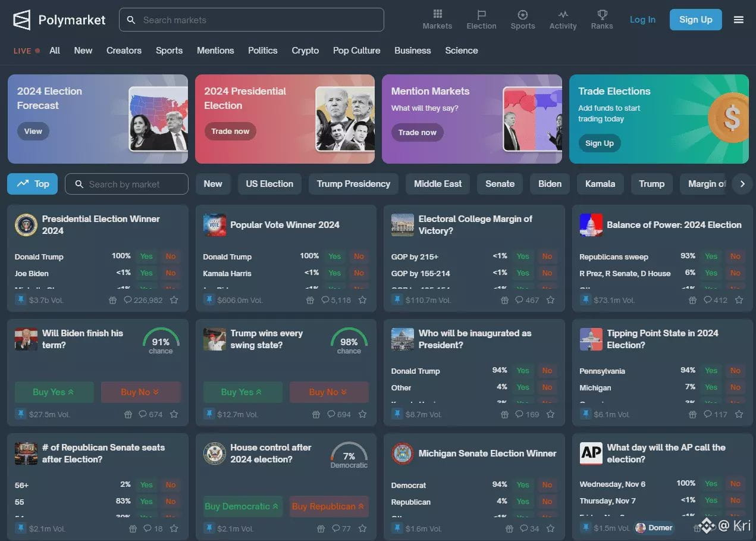Open the Ranks icon

(x=601, y=15)
